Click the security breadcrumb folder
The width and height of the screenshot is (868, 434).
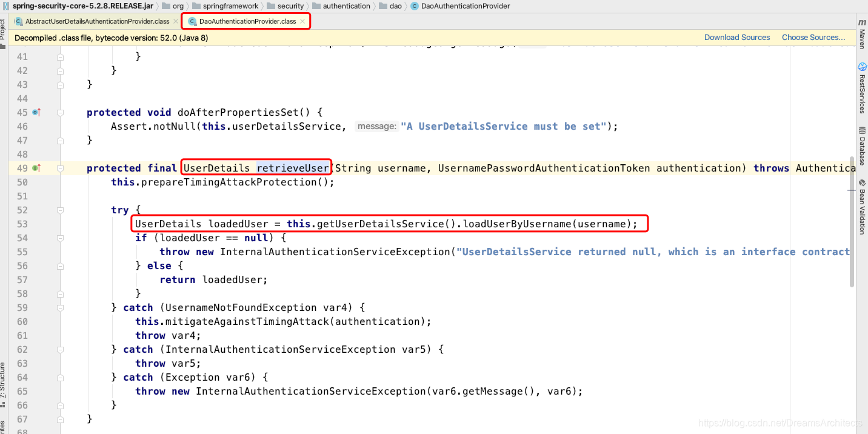click(285, 6)
